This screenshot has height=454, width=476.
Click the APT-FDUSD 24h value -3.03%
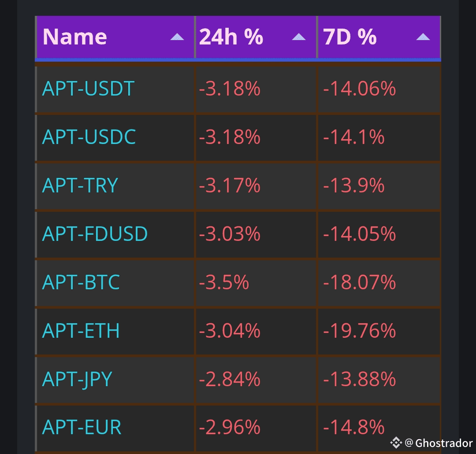coord(230,234)
